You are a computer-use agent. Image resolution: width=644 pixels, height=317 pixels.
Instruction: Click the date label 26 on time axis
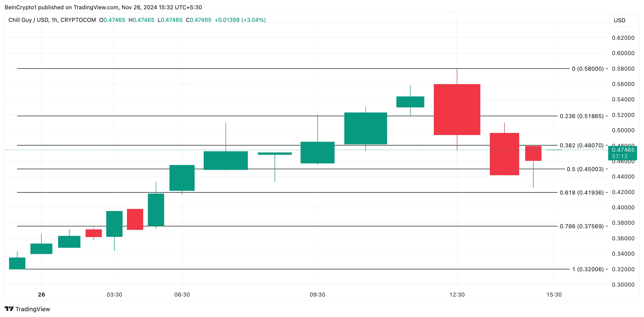click(42, 295)
